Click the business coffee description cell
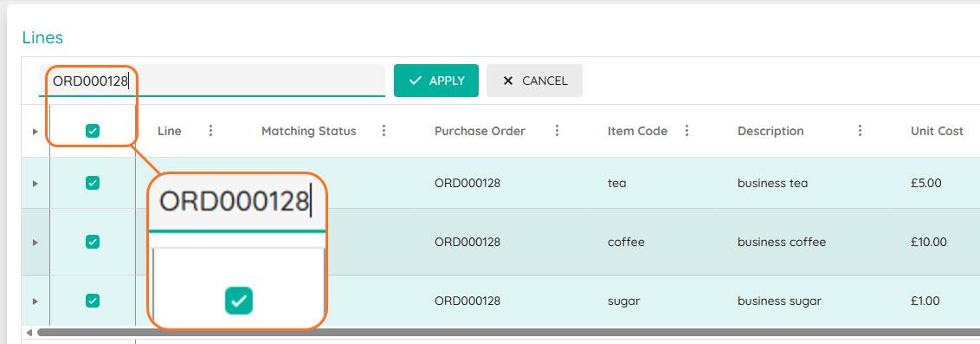980x344 pixels. pos(782,242)
